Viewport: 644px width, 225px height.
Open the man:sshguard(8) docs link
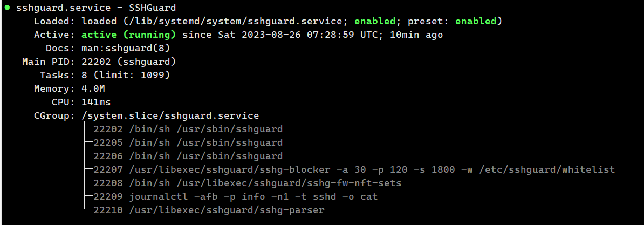[x=126, y=49]
